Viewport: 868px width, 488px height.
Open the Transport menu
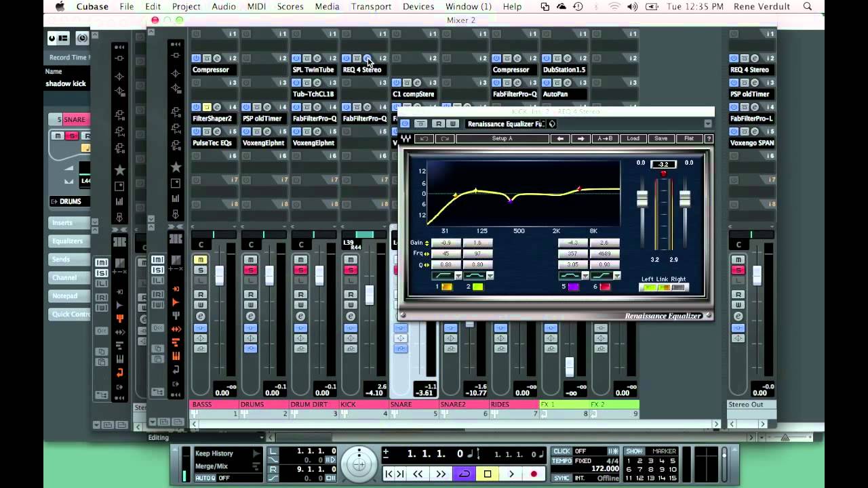[371, 7]
